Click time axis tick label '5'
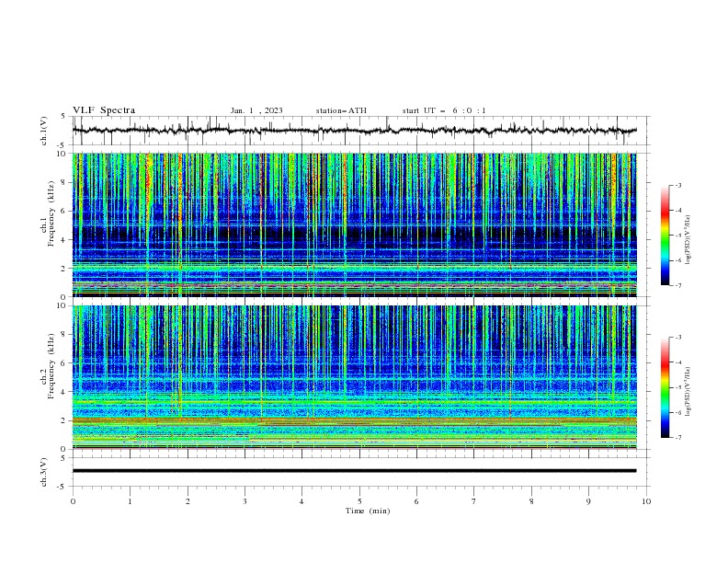The height and width of the screenshot is (563, 728). tap(359, 501)
